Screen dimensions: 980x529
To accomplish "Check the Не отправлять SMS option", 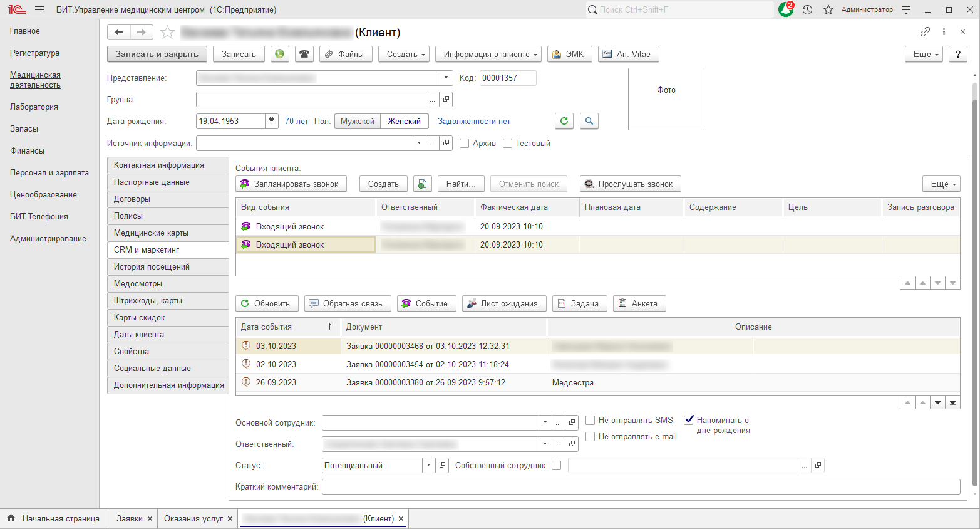I will coord(590,421).
